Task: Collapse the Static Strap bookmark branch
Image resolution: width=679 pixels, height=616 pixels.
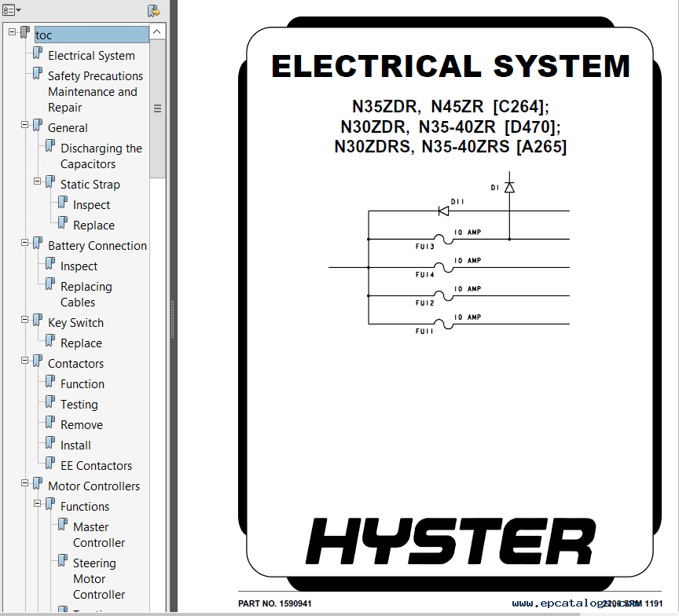Action: click(37, 181)
